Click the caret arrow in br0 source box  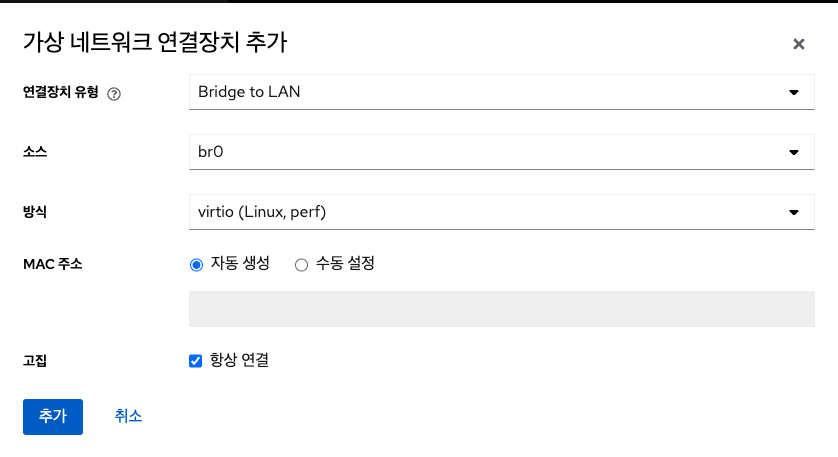(x=794, y=153)
